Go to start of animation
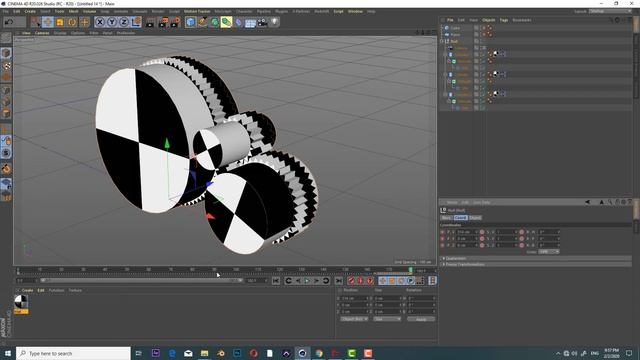 click(x=276, y=281)
